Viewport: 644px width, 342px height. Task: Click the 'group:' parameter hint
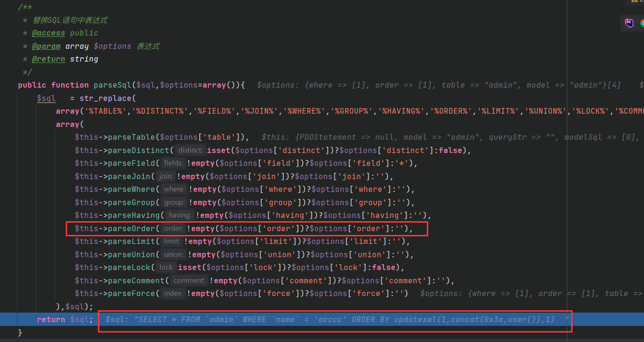coord(174,203)
